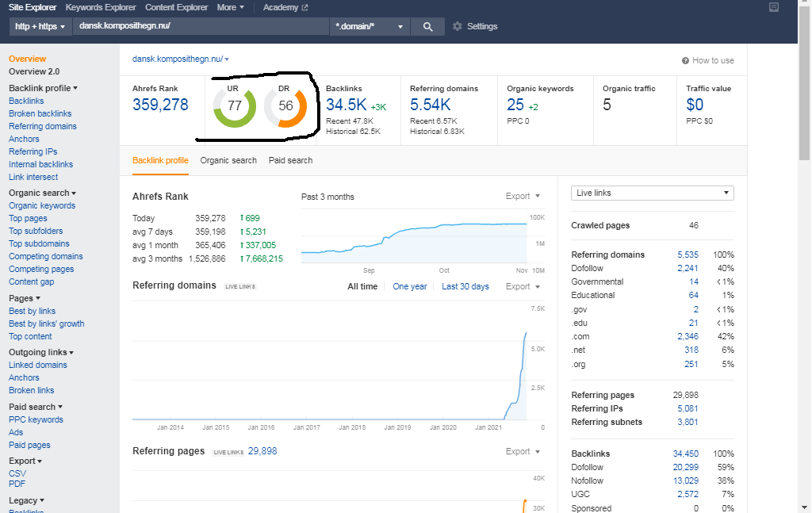Export the Ahrefs Rank chart
The width and height of the screenshot is (812, 513).
click(523, 196)
